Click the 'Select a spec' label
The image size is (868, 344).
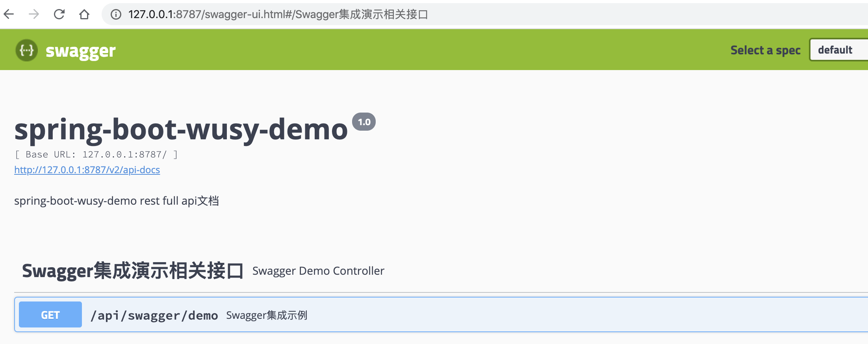tap(765, 50)
